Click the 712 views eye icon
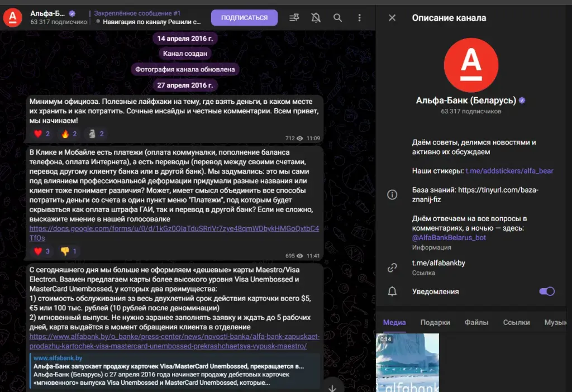Viewport: 572px width, 392px height. coord(300,138)
